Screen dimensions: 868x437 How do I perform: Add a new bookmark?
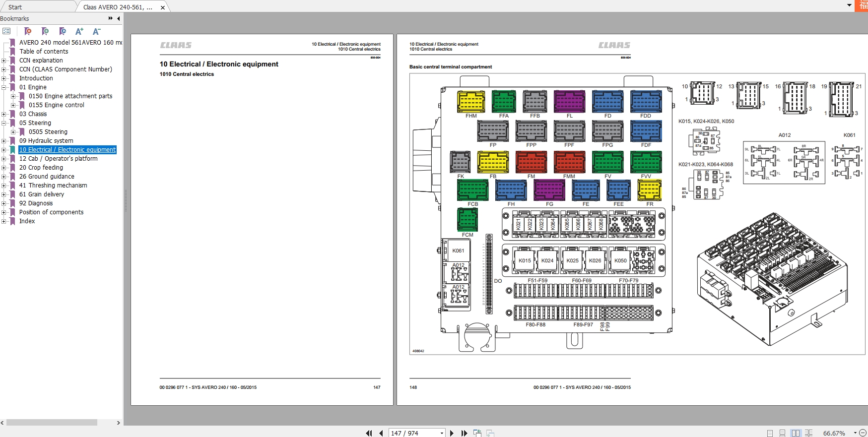[45, 31]
